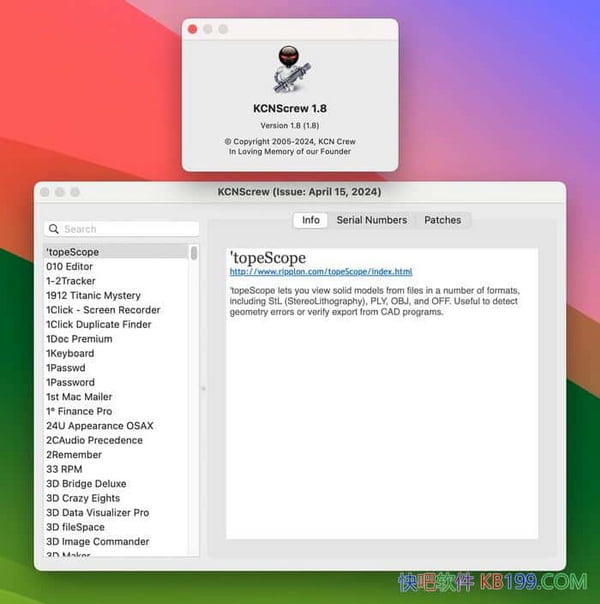The image size is (600, 604).
Task: Click the KCNScrew app icon in About window
Action: click(289, 70)
